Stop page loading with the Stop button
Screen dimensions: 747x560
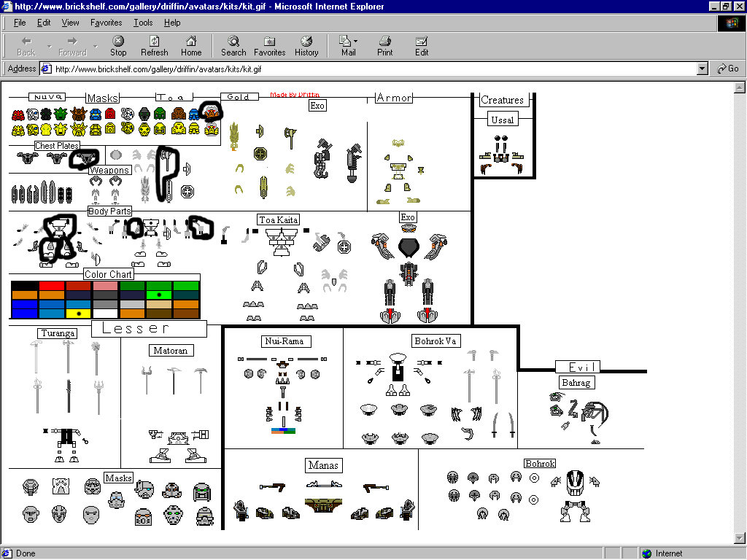[x=118, y=46]
